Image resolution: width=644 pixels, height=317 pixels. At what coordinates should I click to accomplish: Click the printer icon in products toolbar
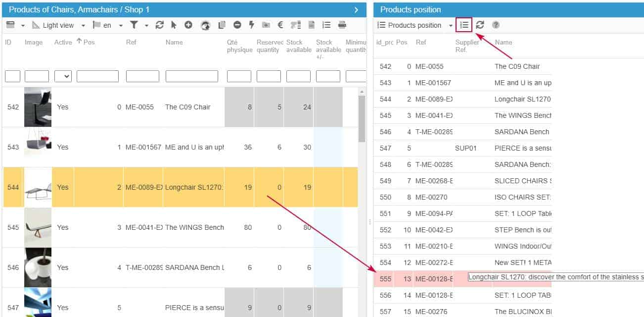coord(342,25)
